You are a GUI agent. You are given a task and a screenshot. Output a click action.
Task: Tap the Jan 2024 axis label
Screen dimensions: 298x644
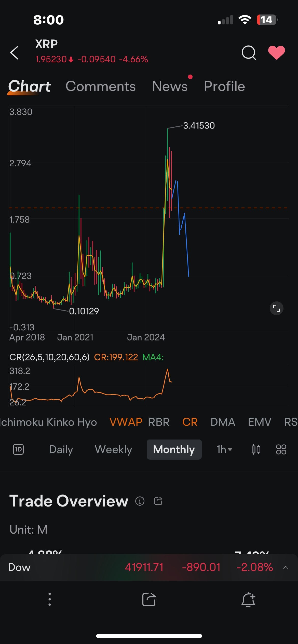[146, 337]
